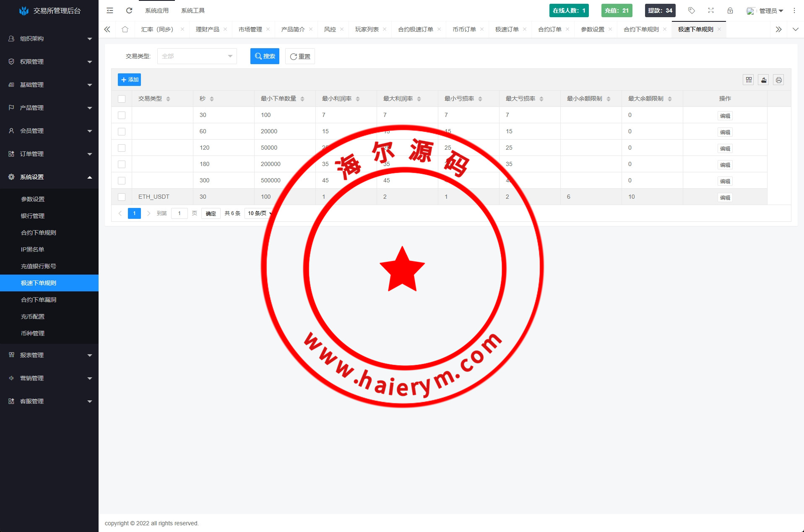
Task: Click the lock screen icon
Action: 730,10
